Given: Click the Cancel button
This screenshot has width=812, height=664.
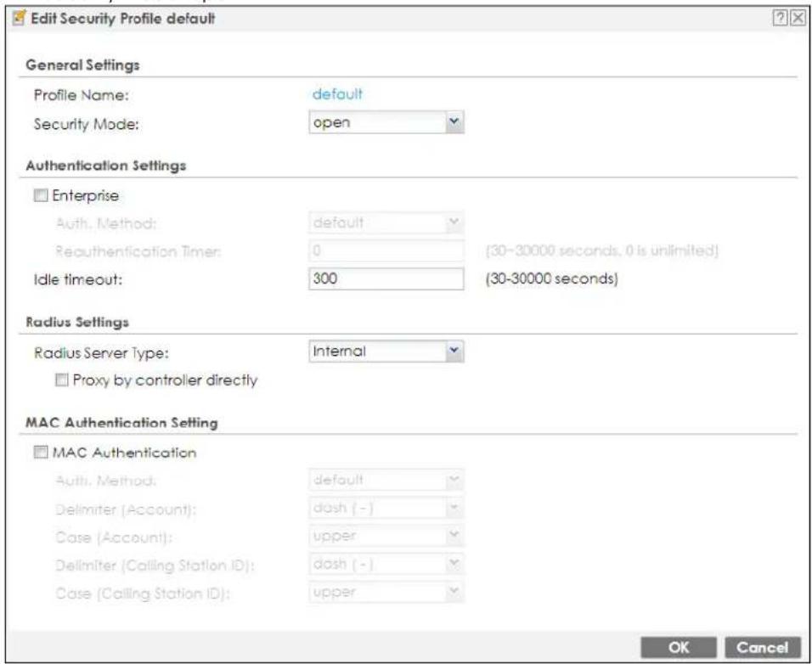Looking at the screenshot, I should click(x=762, y=647).
